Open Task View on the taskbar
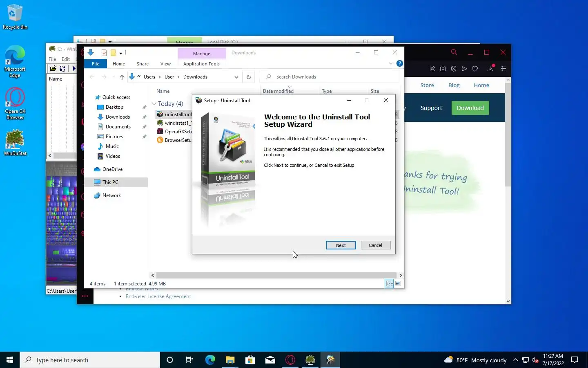 [x=189, y=360]
